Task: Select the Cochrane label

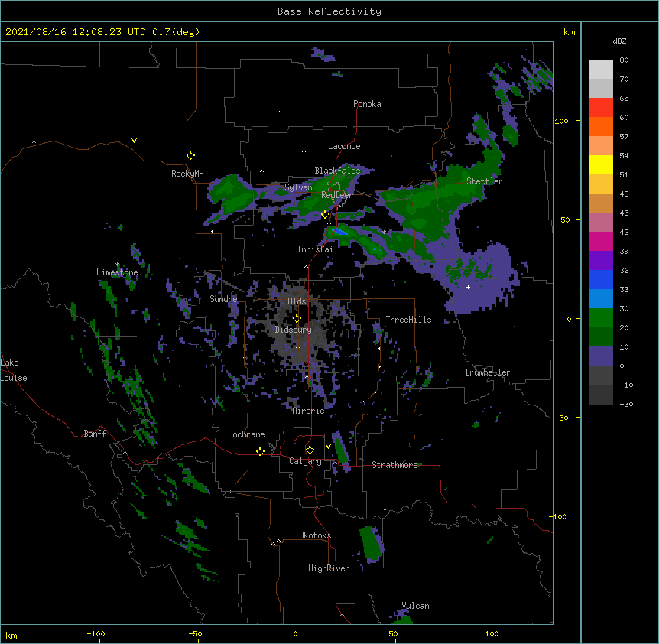Action: [246, 434]
